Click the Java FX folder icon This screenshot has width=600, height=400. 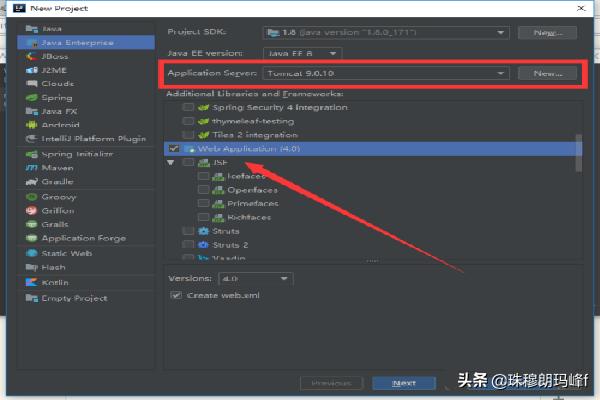click(32, 111)
